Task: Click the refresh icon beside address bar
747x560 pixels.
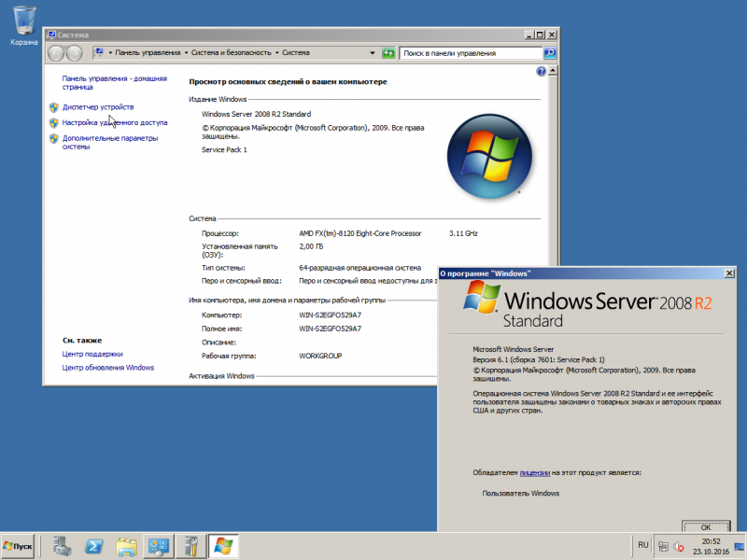Action: 388,53
